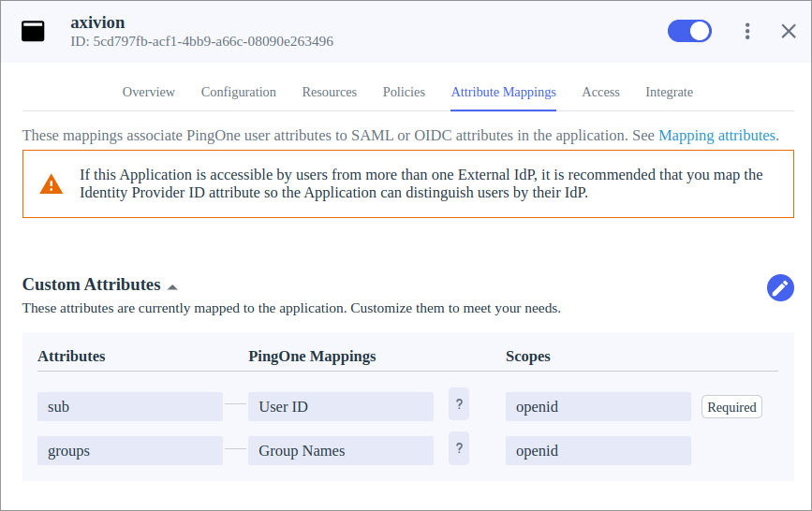Disable the axivion application toggle
This screenshot has width=812, height=511.
(689, 31)
